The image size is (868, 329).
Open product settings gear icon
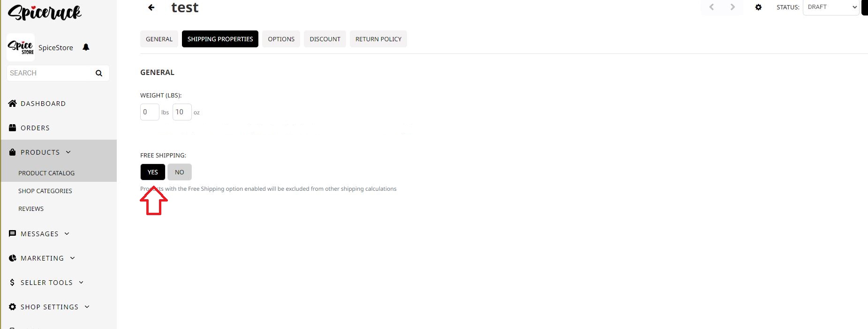coord(758,7)
